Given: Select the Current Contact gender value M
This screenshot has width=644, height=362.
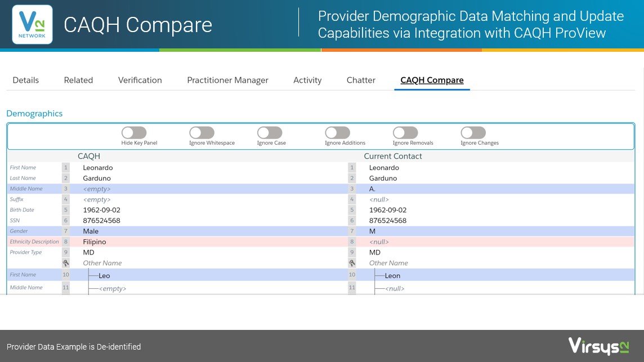Looking at the screenshot, I should click(372, 231).
